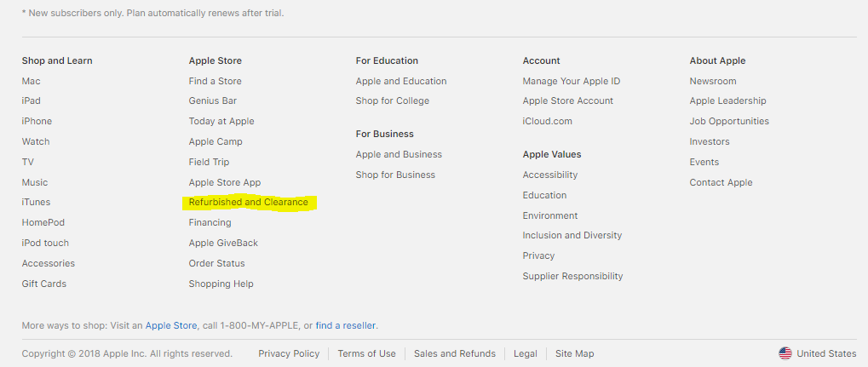Select the Field Trip link
The height and width of the screenshot is (367, 868).
209,162
